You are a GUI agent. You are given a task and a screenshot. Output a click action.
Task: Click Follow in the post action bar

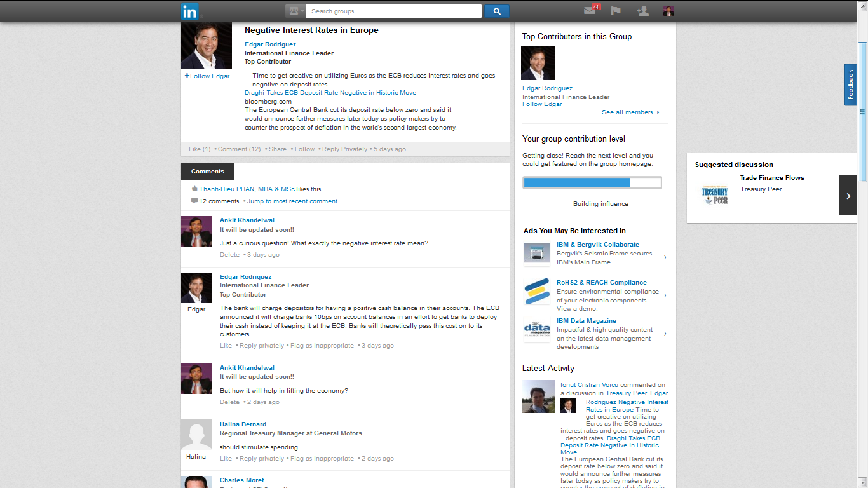(x=304, y=149)
